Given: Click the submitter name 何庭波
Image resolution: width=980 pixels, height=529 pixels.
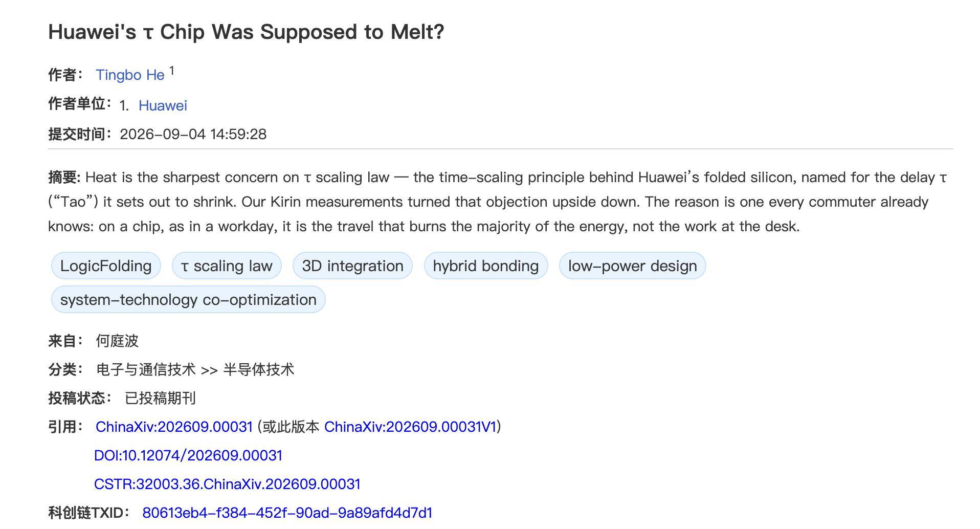Looking at the screenshot, I should (117, 341).
